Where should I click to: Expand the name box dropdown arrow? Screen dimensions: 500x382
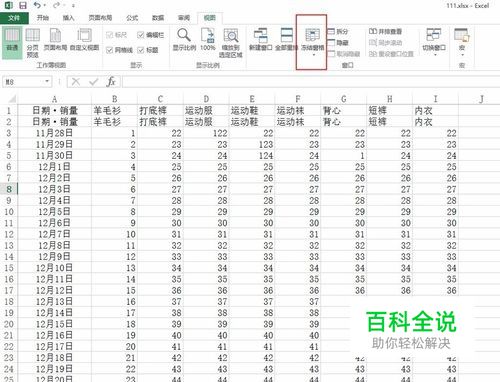click(x=47, y=82)
